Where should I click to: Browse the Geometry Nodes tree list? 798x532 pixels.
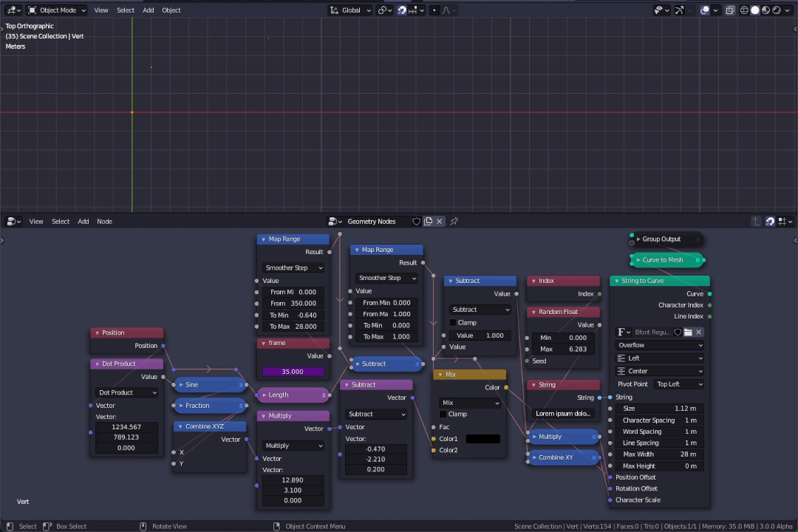(335, 222)
